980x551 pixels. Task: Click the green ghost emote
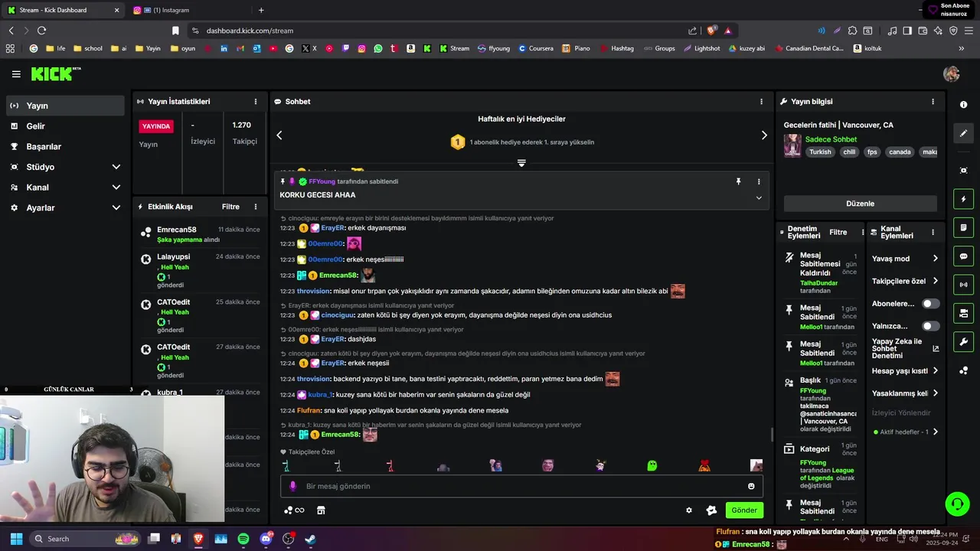652,465
